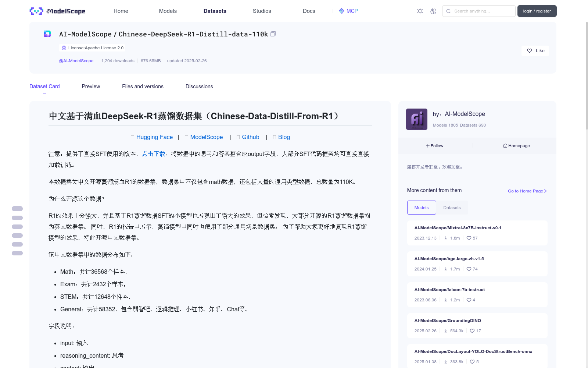Click the dataset avatar icon next to AI-ModelScope
588x368 pixels.
coord(47,34)
